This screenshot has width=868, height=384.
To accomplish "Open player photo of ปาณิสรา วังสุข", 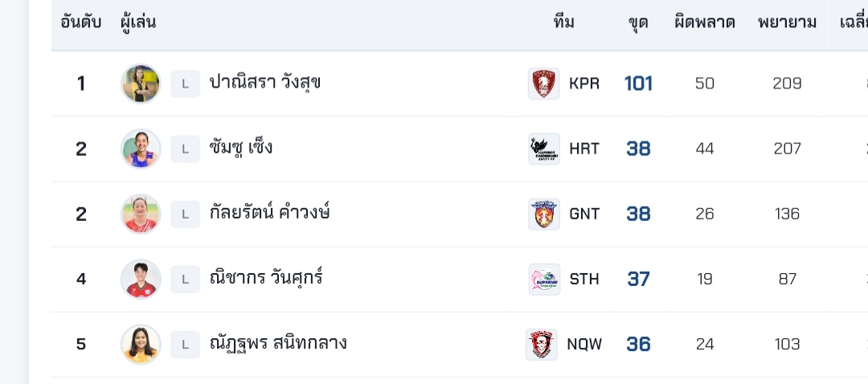I will 141,84.
